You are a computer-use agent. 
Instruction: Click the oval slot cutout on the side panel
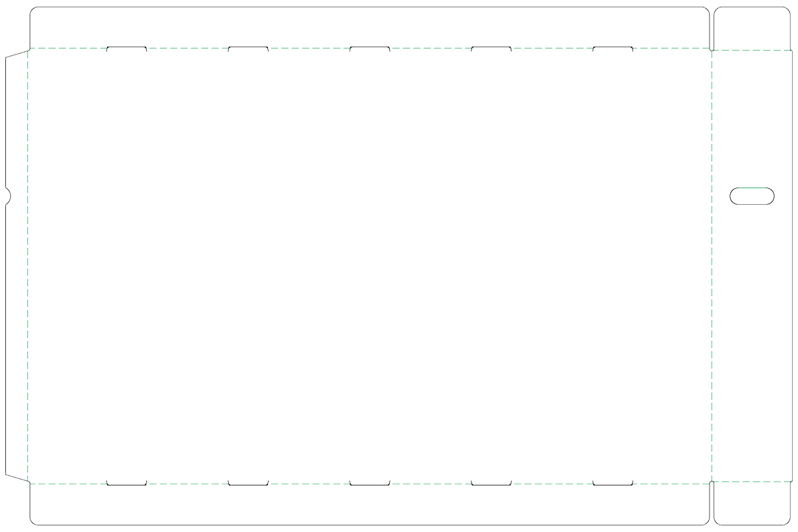click(x=752, y=196)
